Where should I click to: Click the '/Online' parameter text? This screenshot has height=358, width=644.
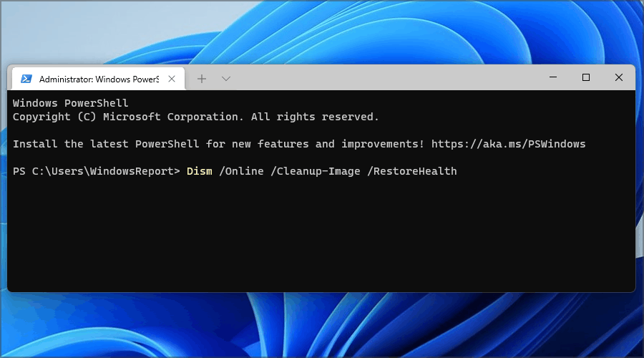coord(242,171)
